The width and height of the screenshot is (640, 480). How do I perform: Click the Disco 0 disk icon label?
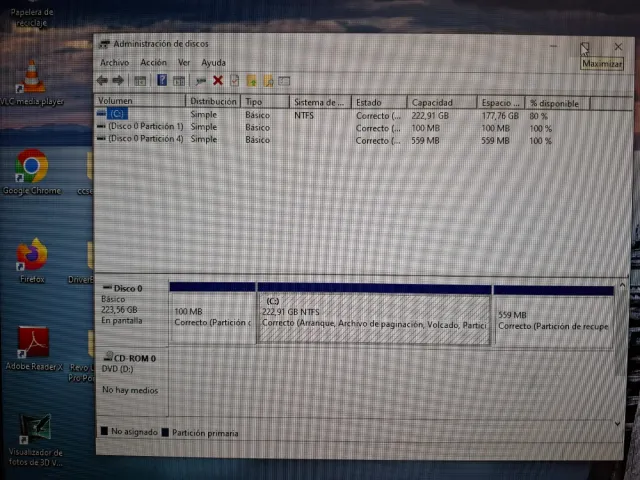click(x=122, y=288)
